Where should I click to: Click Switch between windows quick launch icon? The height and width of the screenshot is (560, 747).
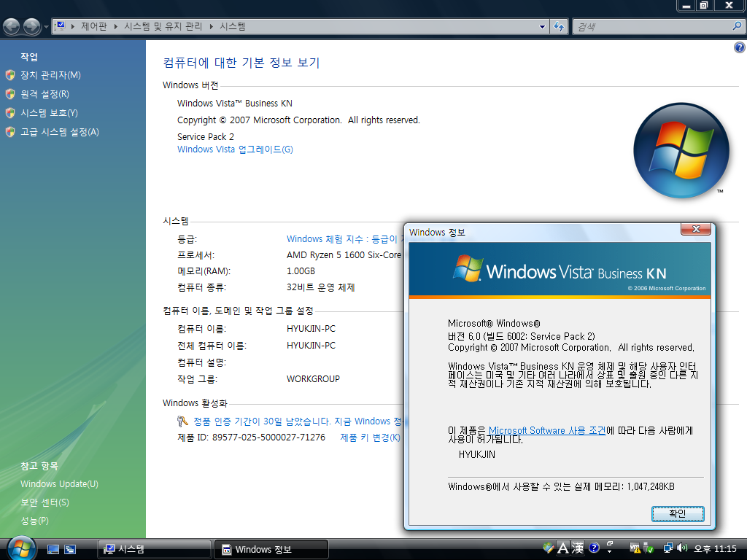pyautogui.click(x=70, y=550)
